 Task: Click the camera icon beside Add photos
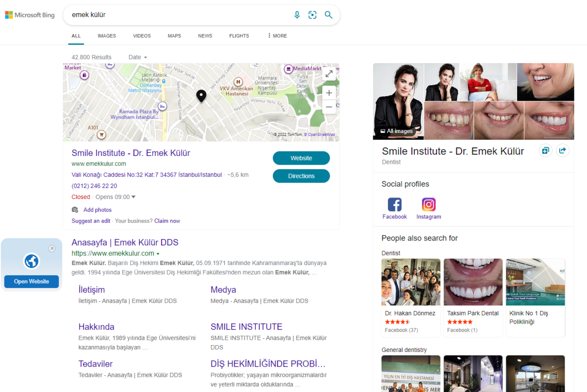click(x=75, y=210)
